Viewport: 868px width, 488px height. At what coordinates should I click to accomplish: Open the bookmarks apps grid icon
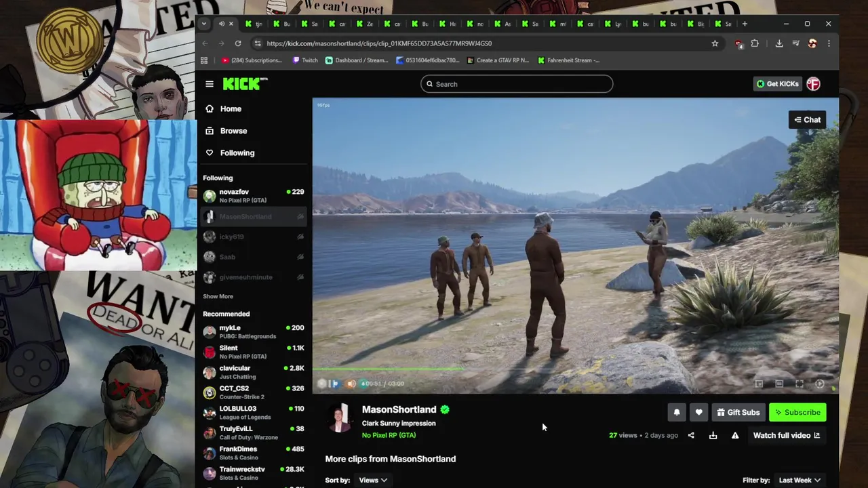[204, 60]
